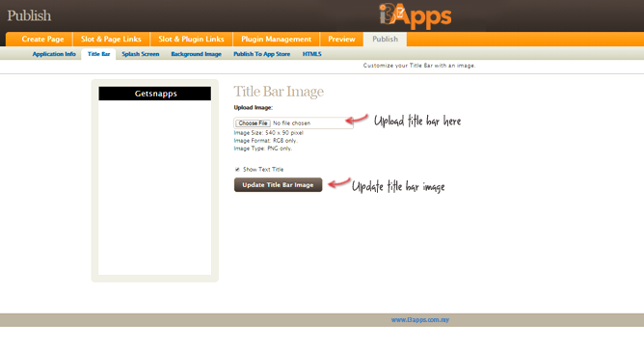Open the Splash Screen sub-tab
Screen dimensions: 644x353
click(x=141, y=54)
